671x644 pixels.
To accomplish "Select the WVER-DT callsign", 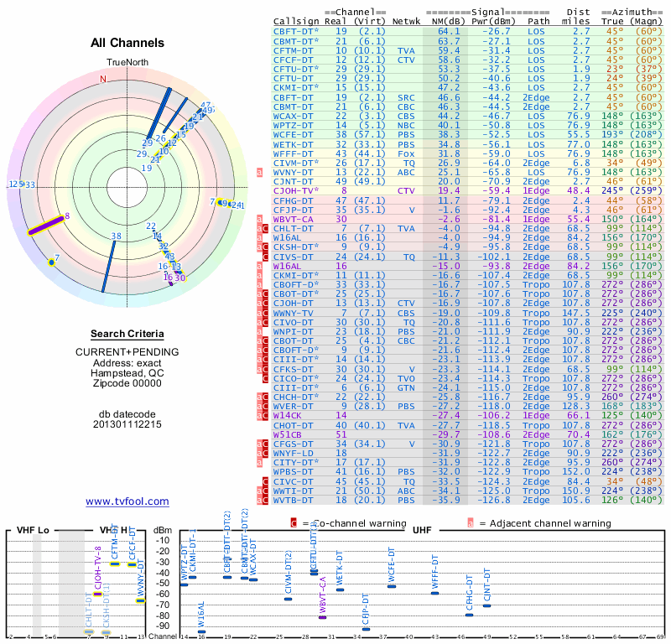I will (294, 407).
